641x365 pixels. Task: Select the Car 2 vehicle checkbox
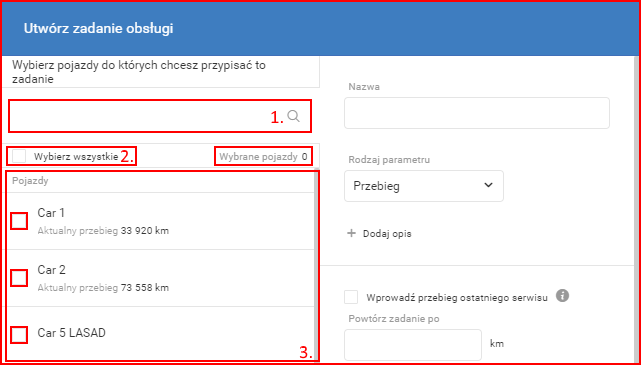pos(19,278)
